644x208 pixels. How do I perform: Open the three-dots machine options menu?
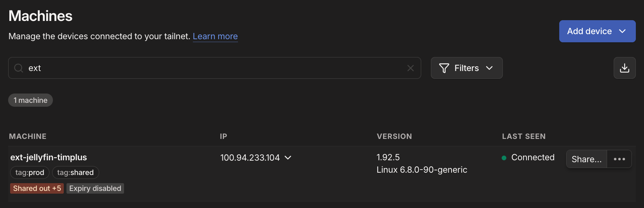pyautogui.click(x=619, y=159)
